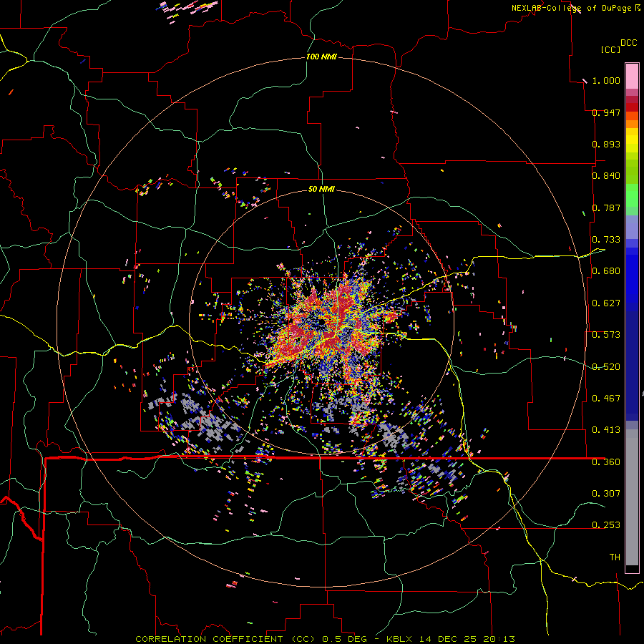Viewport: 644px width, 644px height.
Task: Click the KBLX radar site center on the map
Action: 321,323
